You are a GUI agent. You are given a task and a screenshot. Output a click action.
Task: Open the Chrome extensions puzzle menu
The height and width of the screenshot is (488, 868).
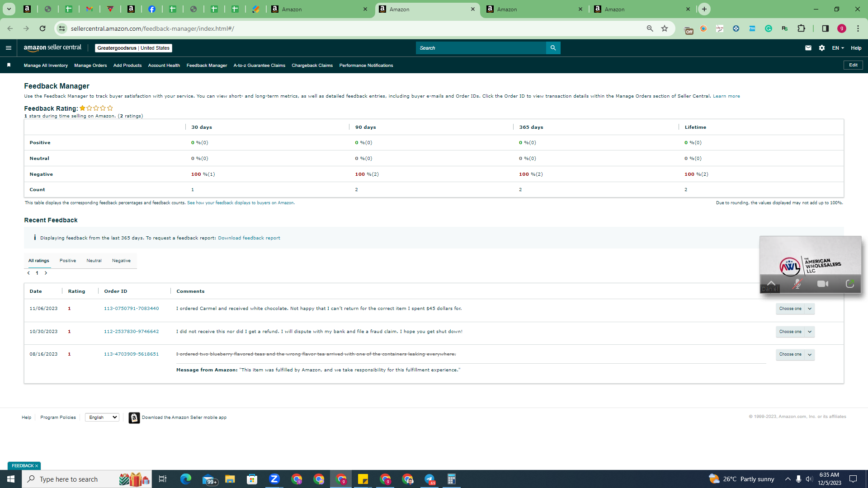801,28
